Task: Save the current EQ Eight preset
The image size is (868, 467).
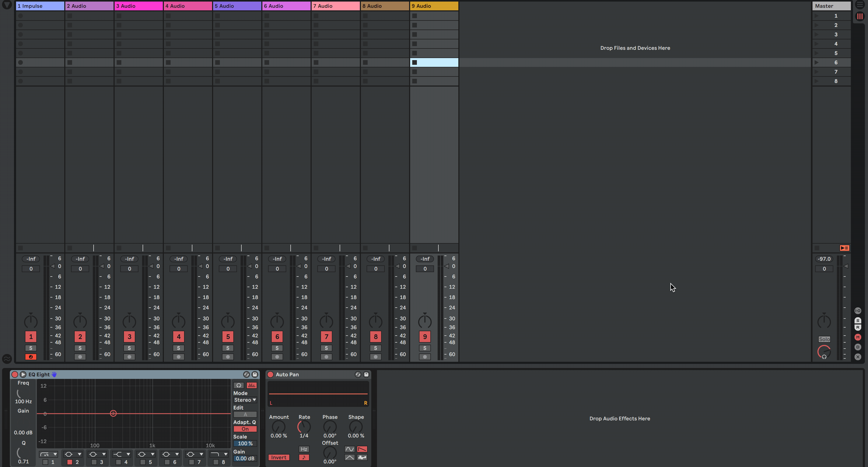Action: pos(255,374)
